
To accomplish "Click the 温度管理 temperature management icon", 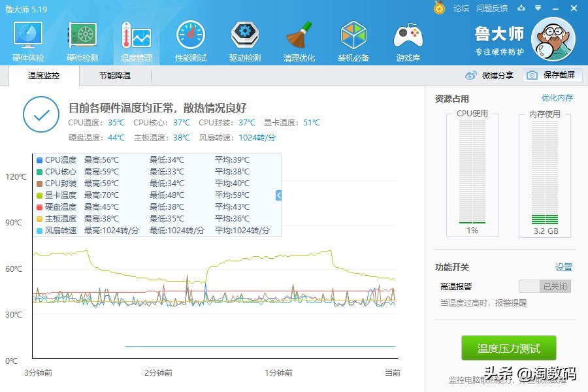I will coord(136,39).
